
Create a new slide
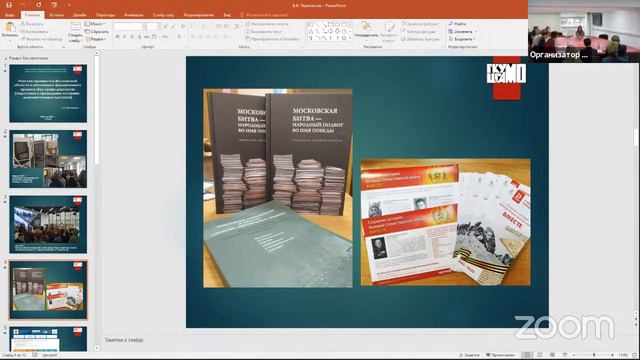click(75, 32)
